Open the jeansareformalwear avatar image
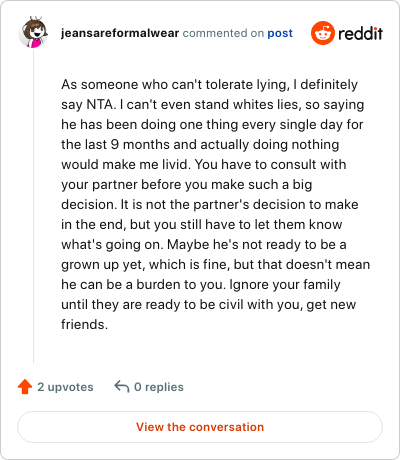This screenshot has height=460, width=400. pyautogui.click(x=33, y=33)
